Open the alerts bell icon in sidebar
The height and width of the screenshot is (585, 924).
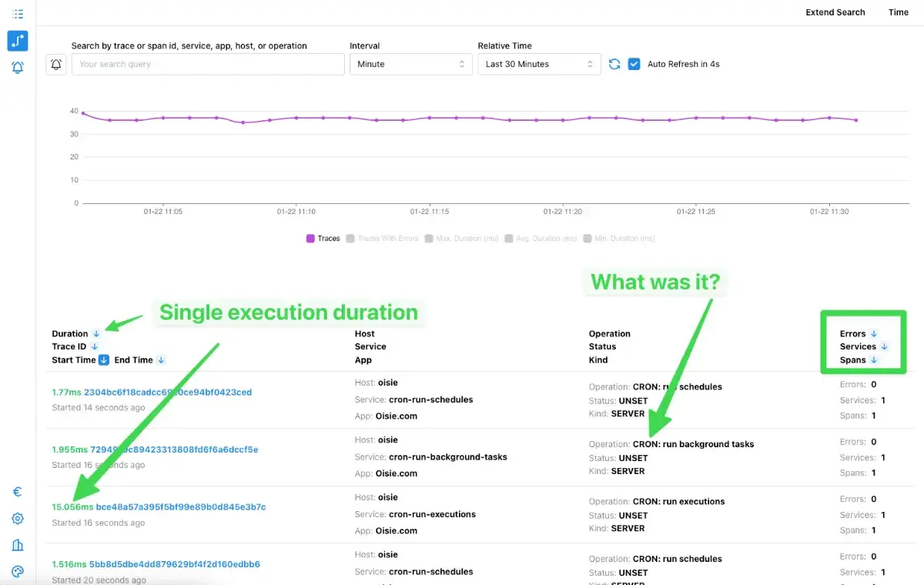click(18, 68)
